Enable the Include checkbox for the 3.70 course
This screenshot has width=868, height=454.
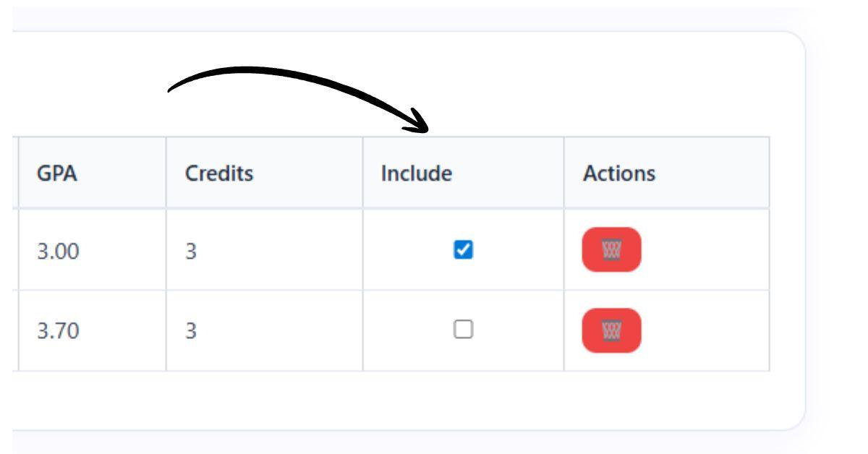tap(464, 329)
